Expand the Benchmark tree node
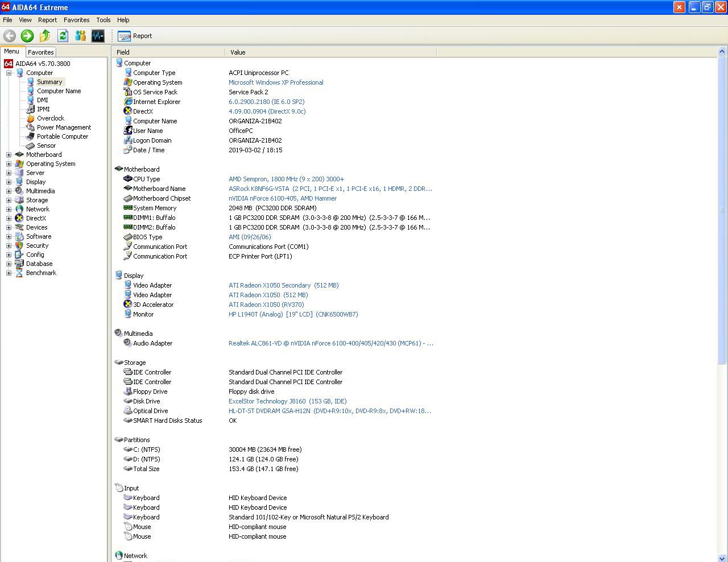This screenshot has width=728, height=562. [x=9, y=273]
